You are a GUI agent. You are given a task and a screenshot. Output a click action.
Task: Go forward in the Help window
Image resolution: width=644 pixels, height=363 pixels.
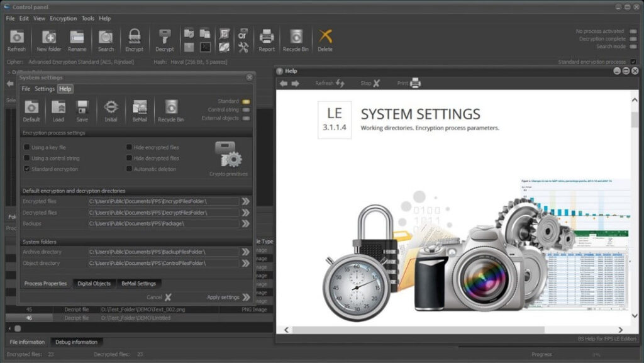296,84
